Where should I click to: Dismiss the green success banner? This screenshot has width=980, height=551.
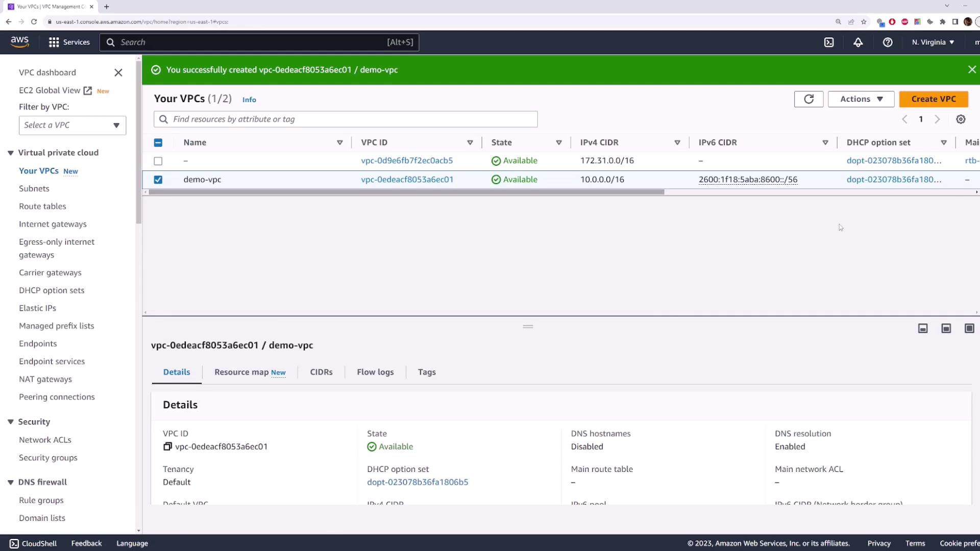pos(972,70)
